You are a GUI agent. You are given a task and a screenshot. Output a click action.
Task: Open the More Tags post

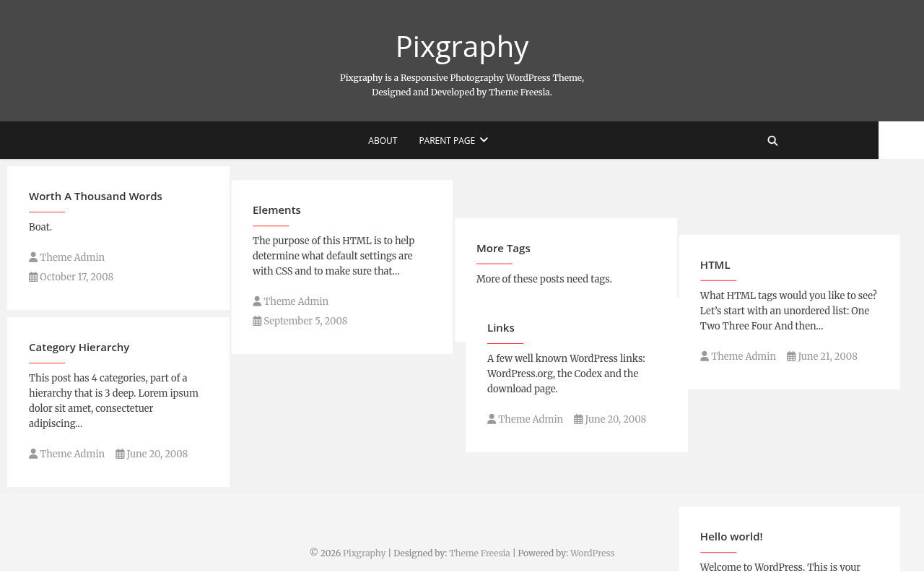(503, 248)
